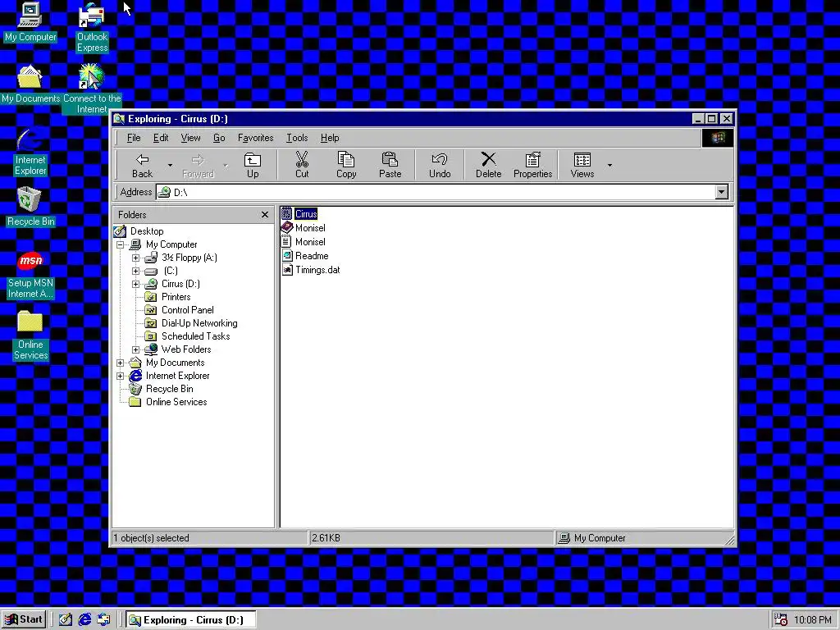Open the Back history dropdown arrow
The width and height of the screenshot is (840, 630).
[x=170, y=165]
